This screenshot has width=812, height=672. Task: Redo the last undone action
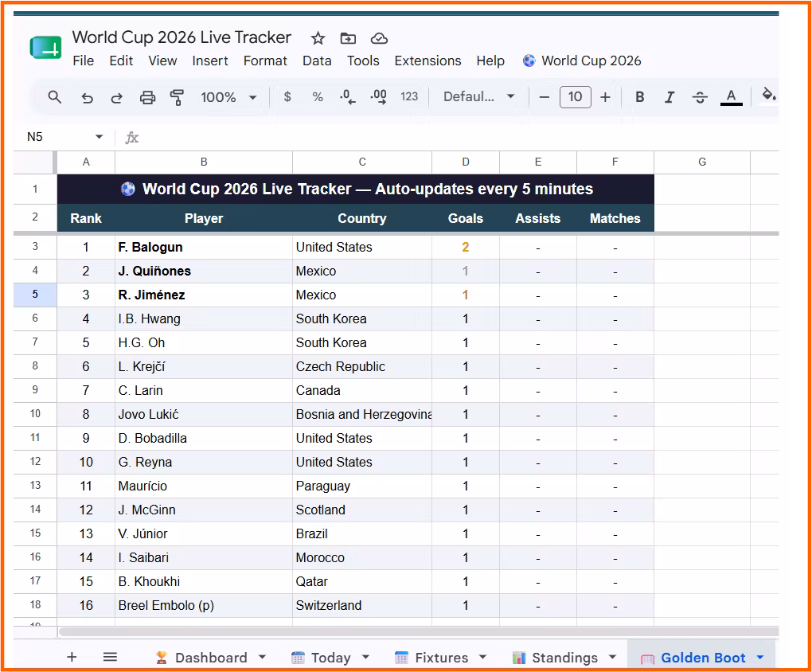117,97
